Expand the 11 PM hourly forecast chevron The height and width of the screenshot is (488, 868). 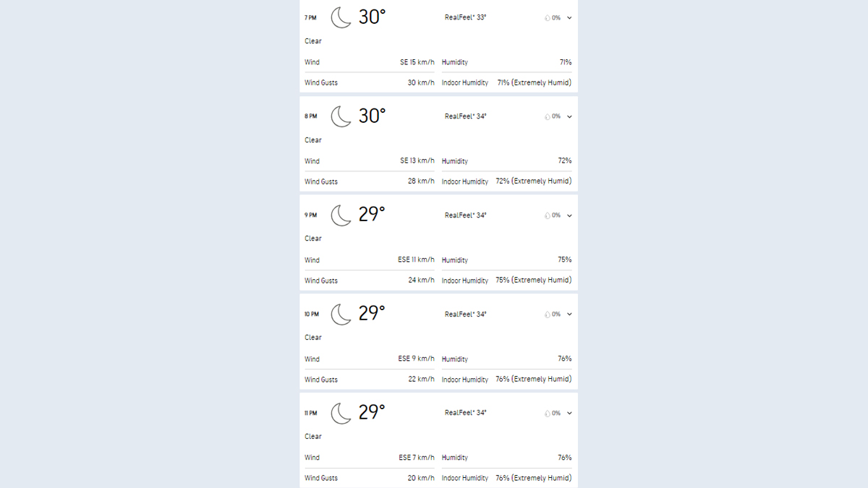[x=569, y=414]
